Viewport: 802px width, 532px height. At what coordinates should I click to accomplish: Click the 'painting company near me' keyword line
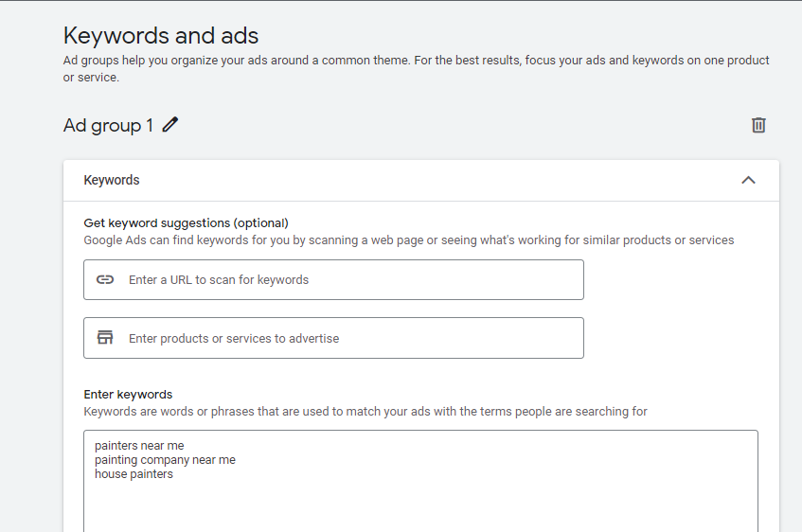[x=165, y=460]
